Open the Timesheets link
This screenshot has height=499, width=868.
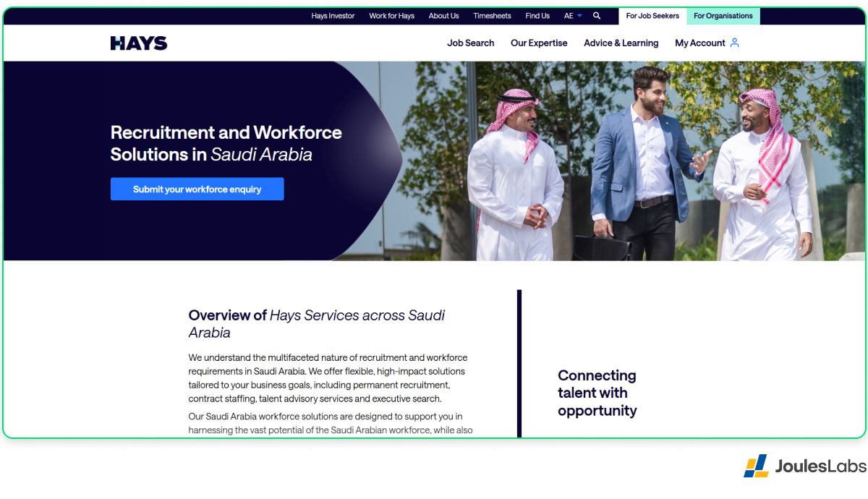coord(492,16)
